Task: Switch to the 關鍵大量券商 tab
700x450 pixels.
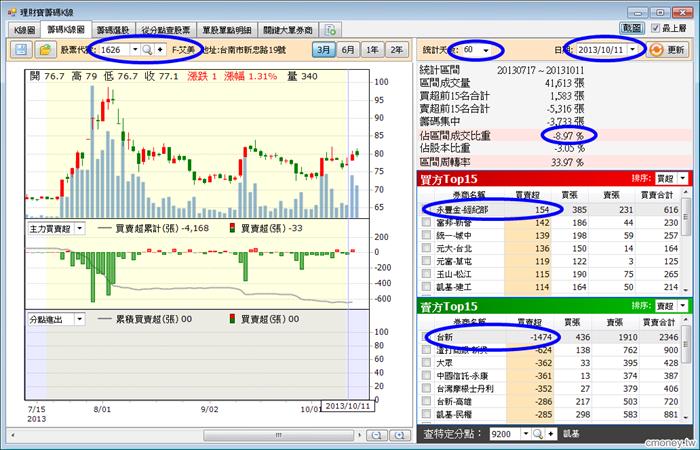Action: click(288, 30)
